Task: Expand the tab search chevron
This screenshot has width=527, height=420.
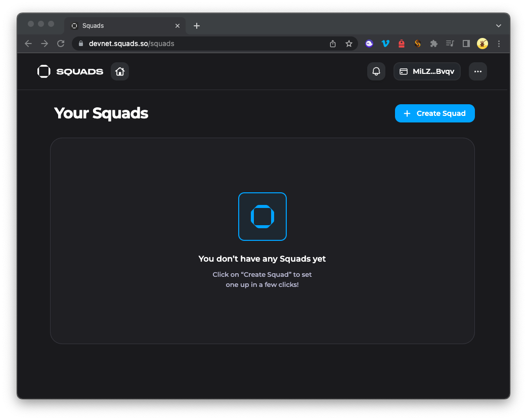Action: click(499, 26)
